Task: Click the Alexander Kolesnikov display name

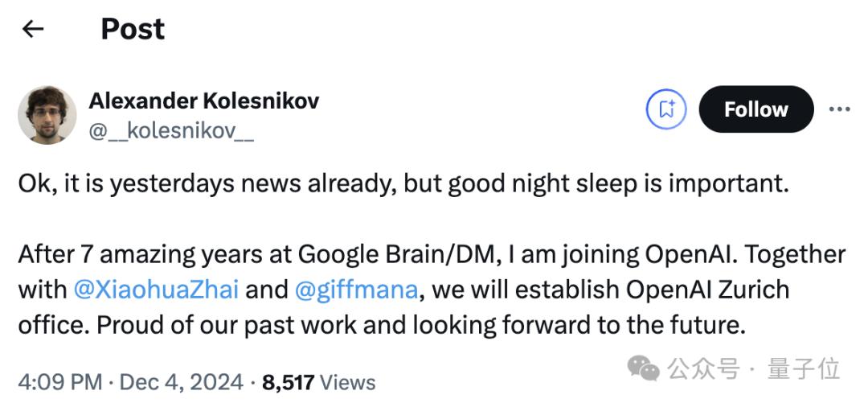Action: [203, 101]
